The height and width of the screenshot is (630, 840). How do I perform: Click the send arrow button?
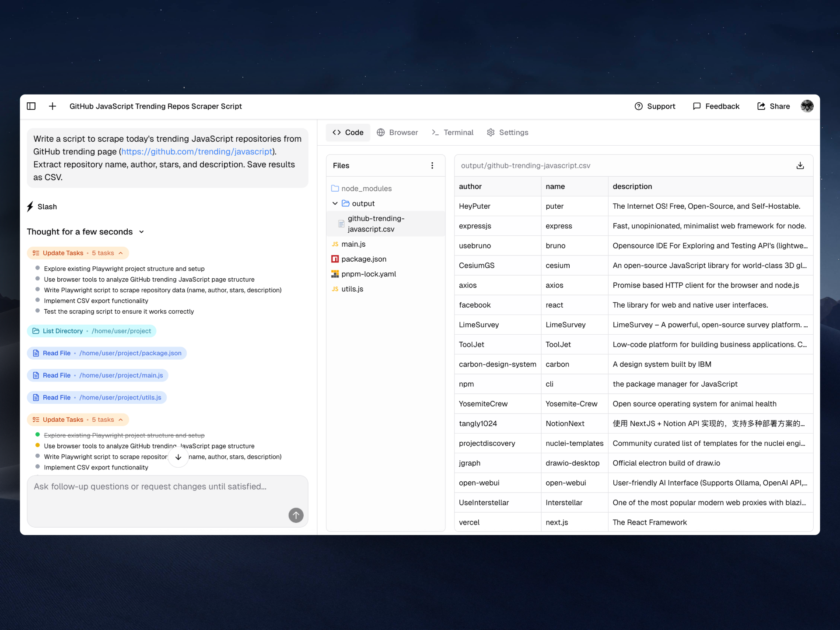pyautogui.click(x=296, y=515)
